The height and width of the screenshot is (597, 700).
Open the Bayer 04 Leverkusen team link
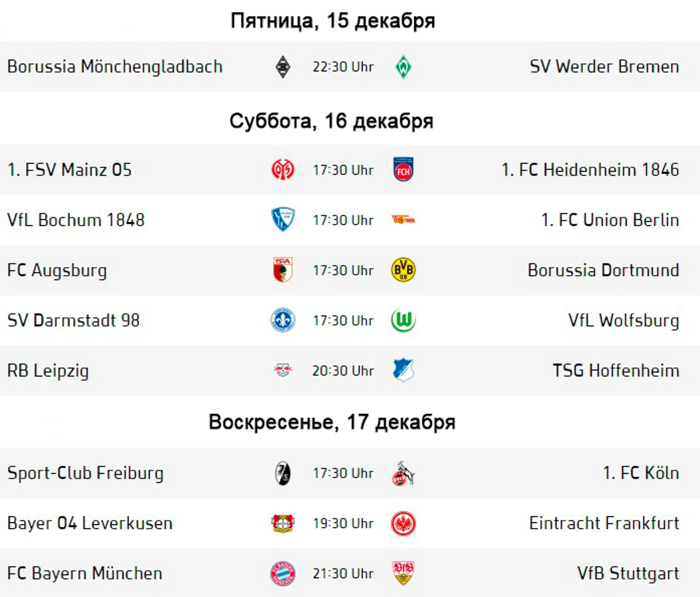click(x=90, y=523)
